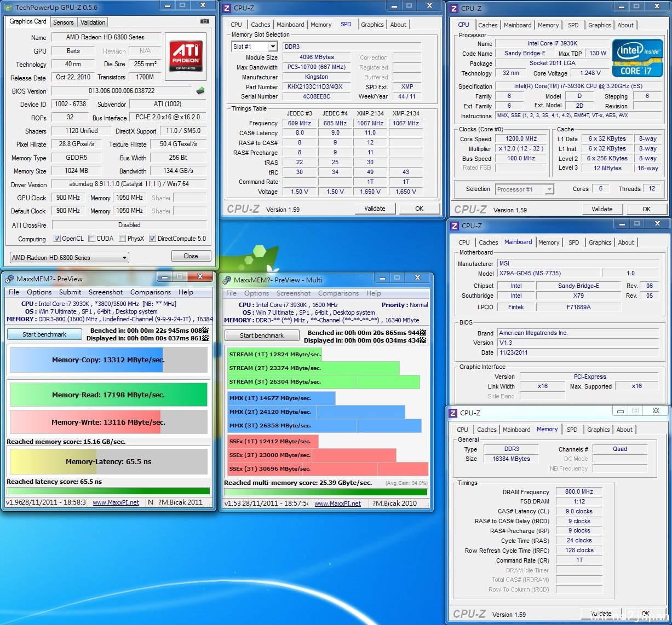The image size is (672, 625).
Task: Open the AMD Radeon HD 6800 Series card dropdown
Action: pyautogui.click(x=70, y=257)
